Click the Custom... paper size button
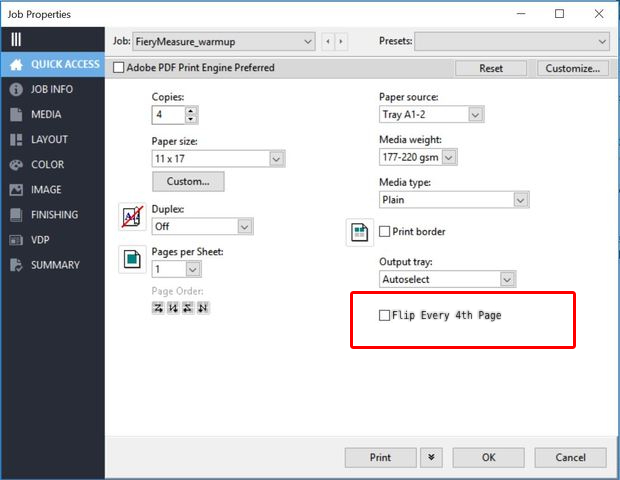620x480 pixels. (x=188, y=181)
